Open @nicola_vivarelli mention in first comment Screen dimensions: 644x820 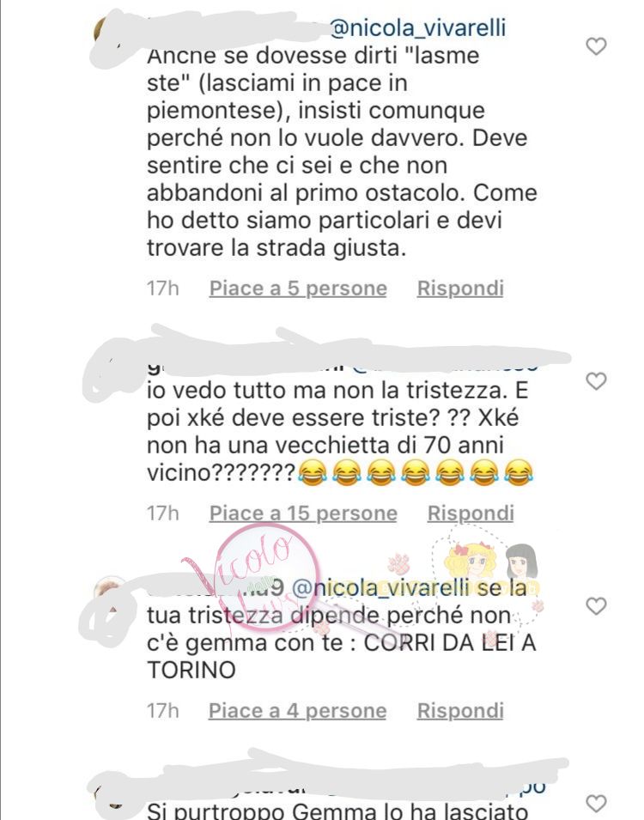(418, 27)
